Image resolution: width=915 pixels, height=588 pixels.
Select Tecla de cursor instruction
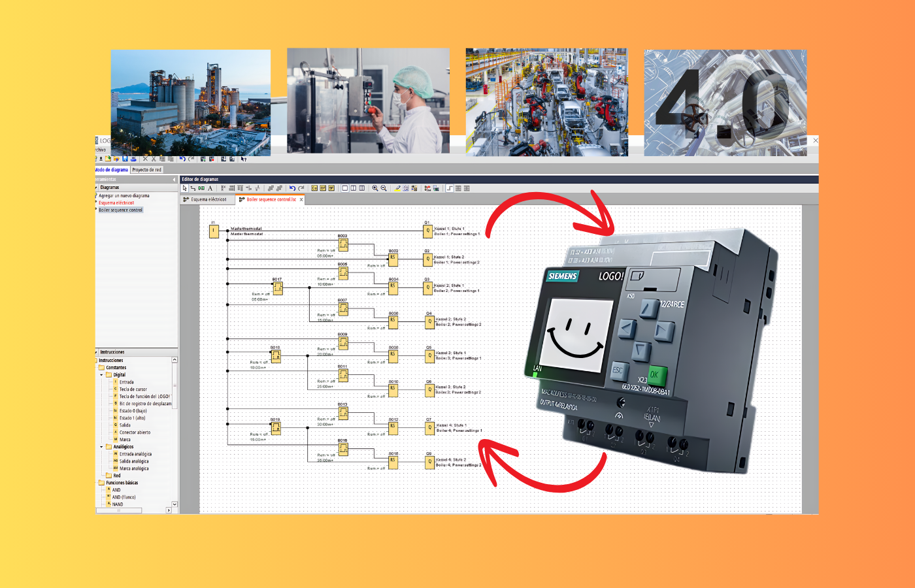(x=133, y=389)
